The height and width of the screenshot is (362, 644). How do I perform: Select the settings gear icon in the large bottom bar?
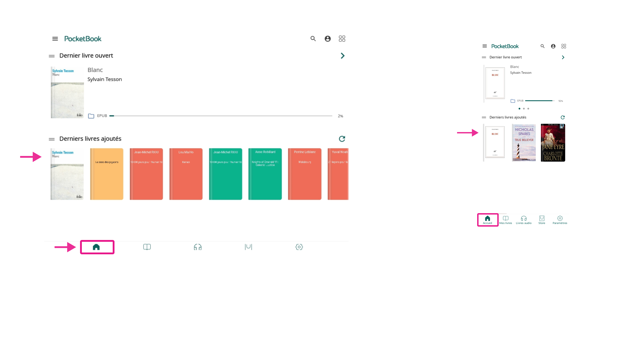(x=299, y=247)
